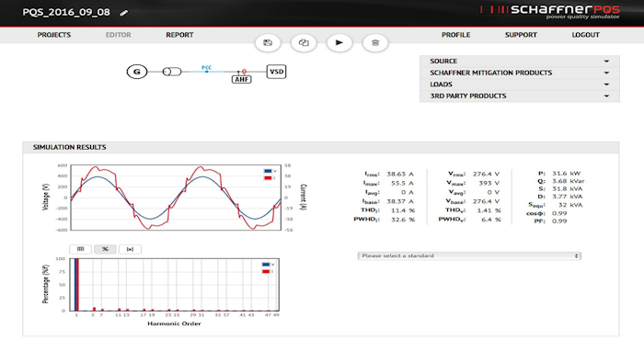Run the simulation with play button

tap(339, 42)
